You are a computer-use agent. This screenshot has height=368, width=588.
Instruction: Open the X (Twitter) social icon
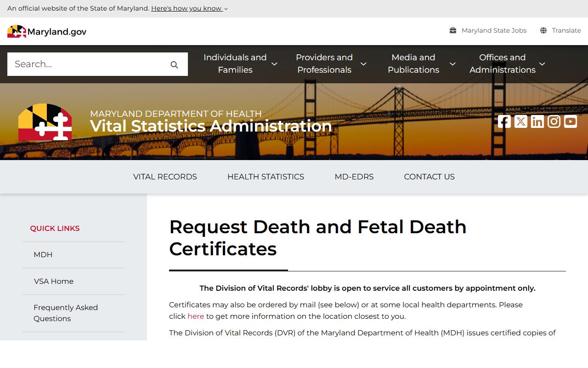[x=521, y=121]
